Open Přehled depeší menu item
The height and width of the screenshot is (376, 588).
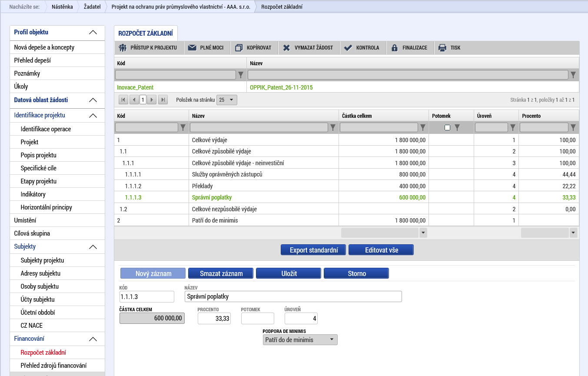click(x=57, y=60)
